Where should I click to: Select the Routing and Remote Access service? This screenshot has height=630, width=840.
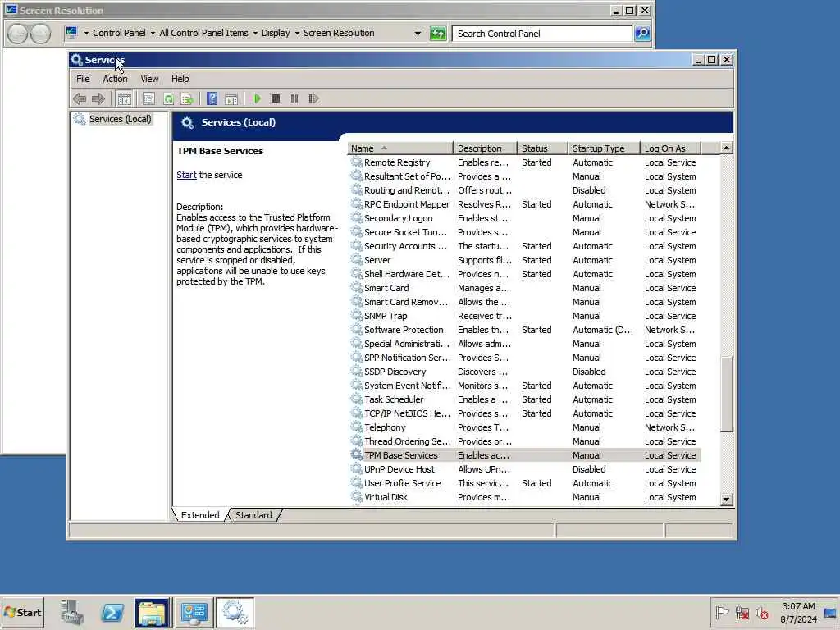pyautogui.click(x=524, y=190)
